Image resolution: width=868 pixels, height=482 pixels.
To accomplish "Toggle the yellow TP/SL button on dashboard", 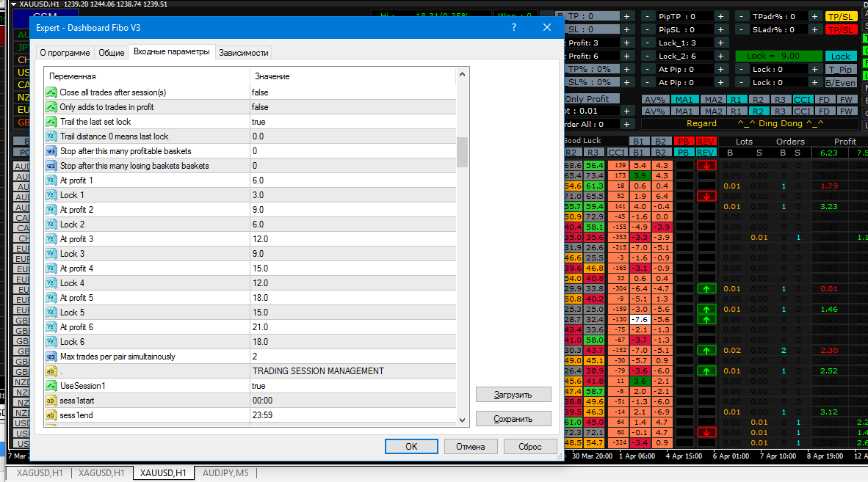I will (840, 17).
